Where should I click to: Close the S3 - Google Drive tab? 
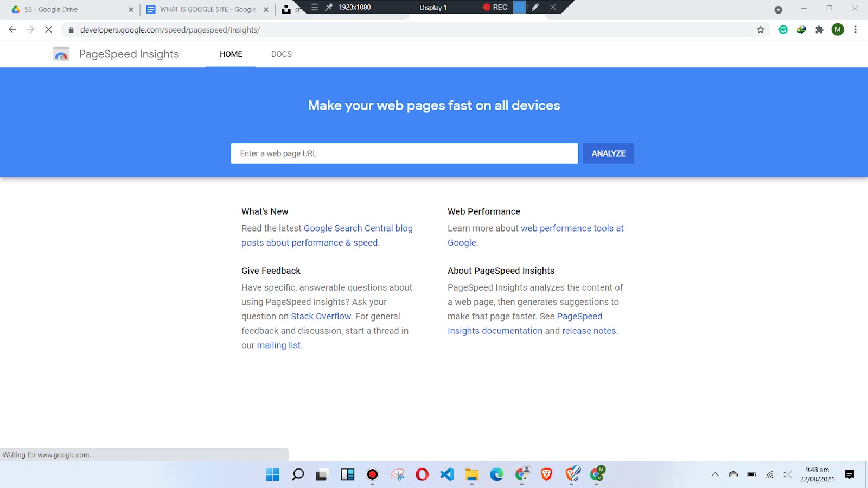[131, 9]
